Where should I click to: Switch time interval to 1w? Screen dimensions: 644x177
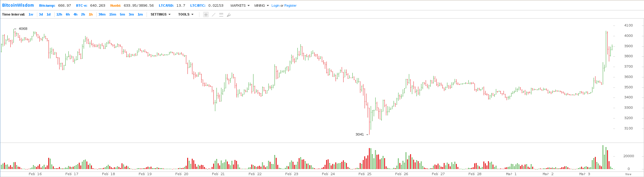[x=31, y=14]
